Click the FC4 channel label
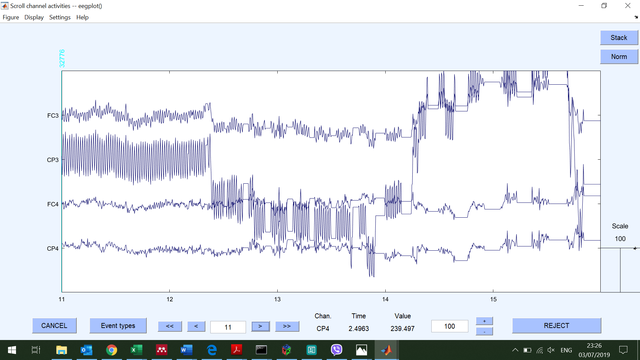 click(x=53, y=204)
